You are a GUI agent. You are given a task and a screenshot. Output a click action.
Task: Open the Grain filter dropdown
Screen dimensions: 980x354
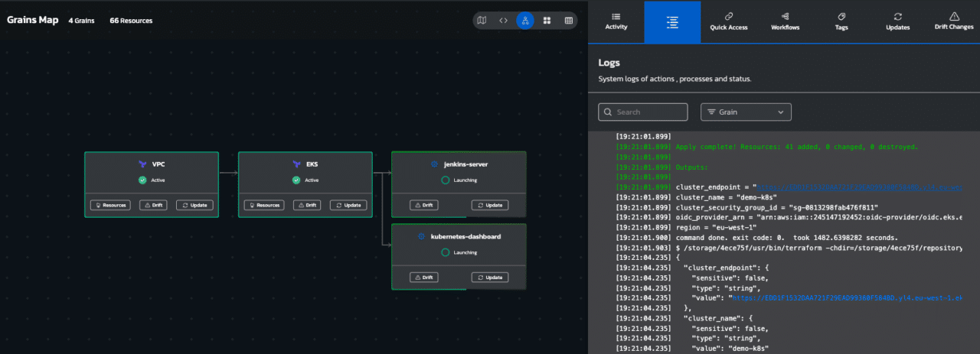pos(746,112)
